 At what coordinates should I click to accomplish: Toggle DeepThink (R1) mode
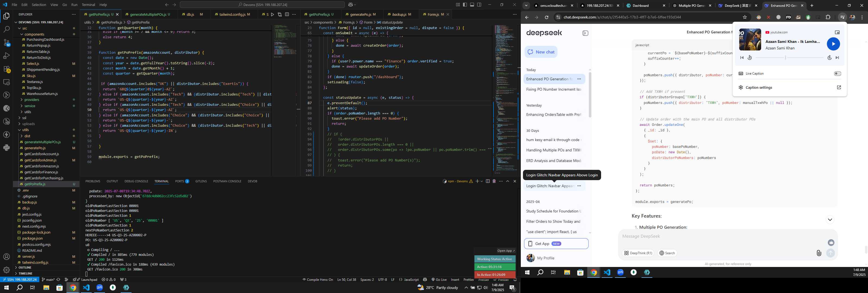click(638, 253)
